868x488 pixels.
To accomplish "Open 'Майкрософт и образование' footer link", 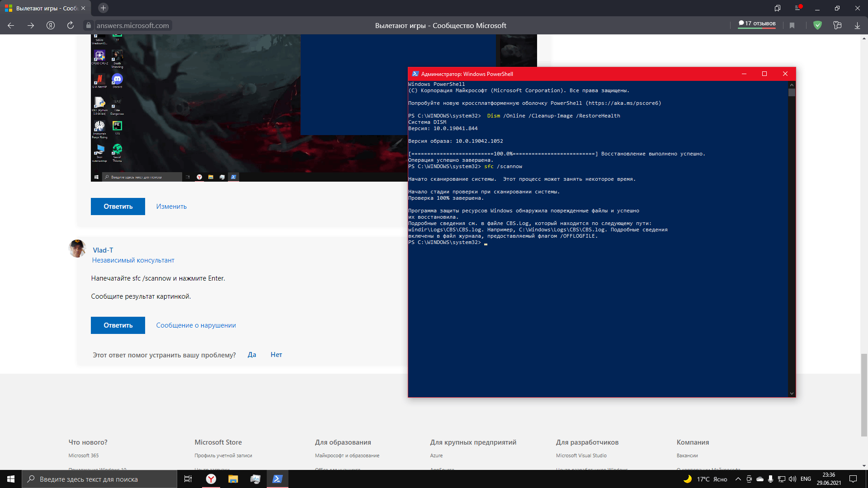I will point(347,455).
